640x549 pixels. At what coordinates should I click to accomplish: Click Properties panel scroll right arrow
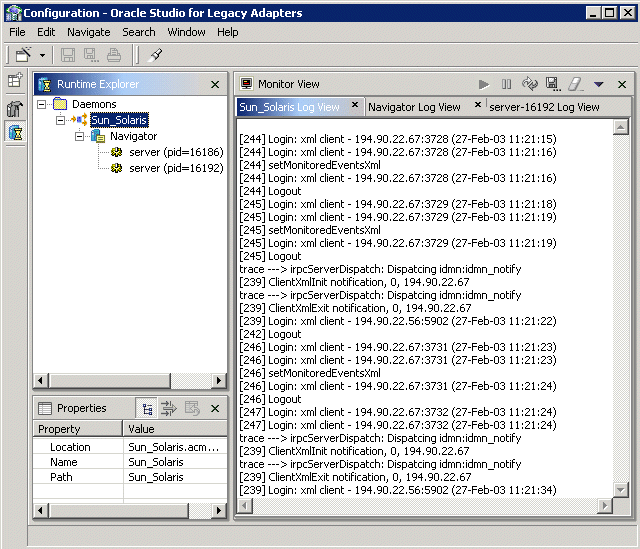tap(219, 510)
